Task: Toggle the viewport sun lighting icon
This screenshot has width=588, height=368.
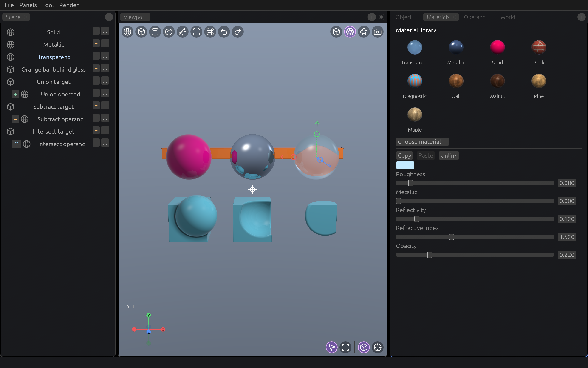Action: click(x=381, y=17)
